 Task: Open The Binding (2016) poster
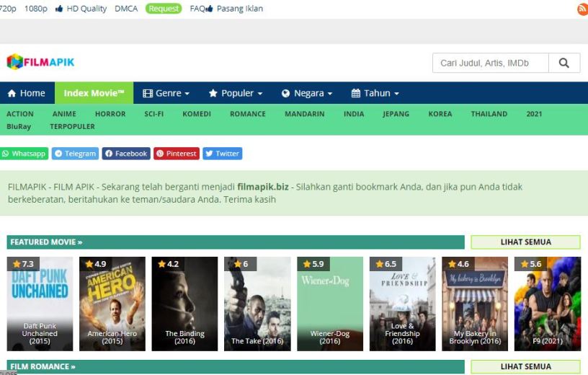[x=184, y=304]
